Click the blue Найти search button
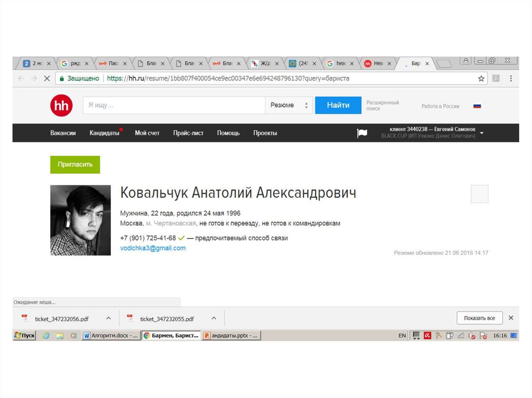This screenshot has height=398, width=532. (338, 105)
